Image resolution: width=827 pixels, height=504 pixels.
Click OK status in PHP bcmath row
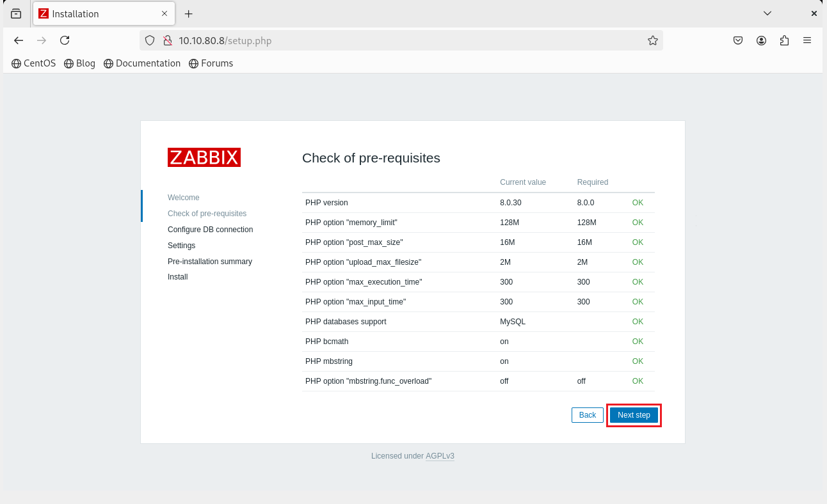coord(638,342)
